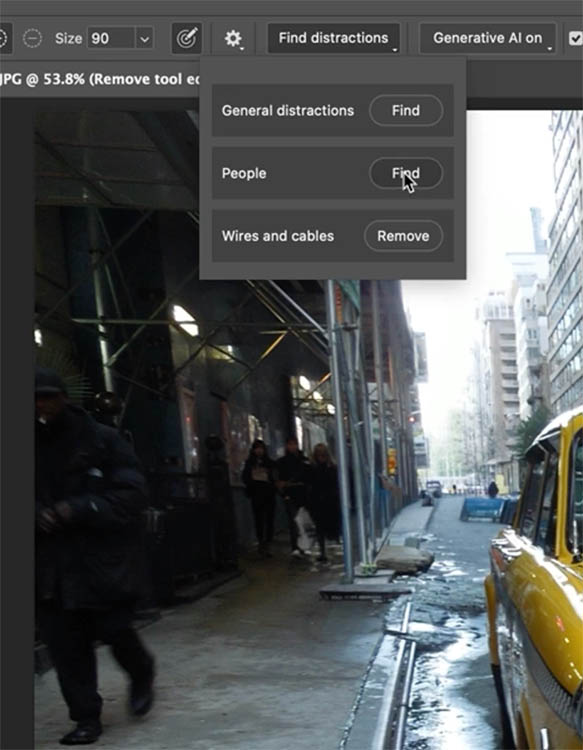Select the subtract-from-brush-stroke circle minus icon
Screen dimensions: 583x750
tap(33, 38)
